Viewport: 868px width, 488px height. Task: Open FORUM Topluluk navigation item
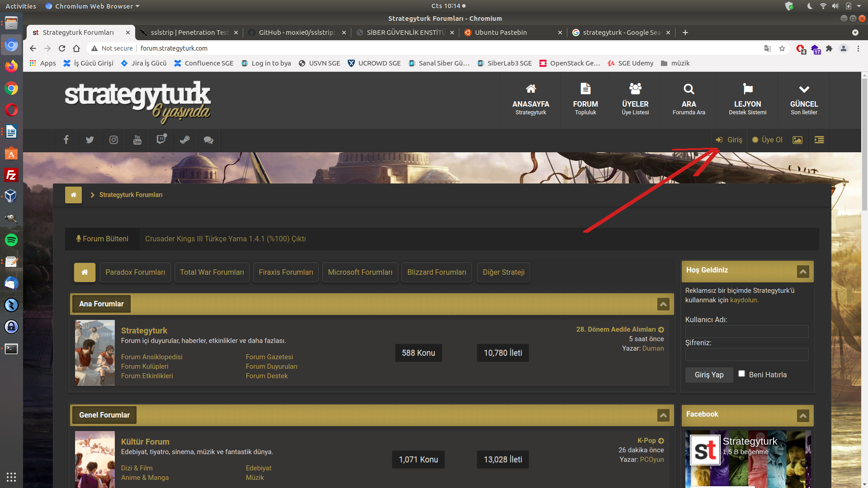click(585, 100)
